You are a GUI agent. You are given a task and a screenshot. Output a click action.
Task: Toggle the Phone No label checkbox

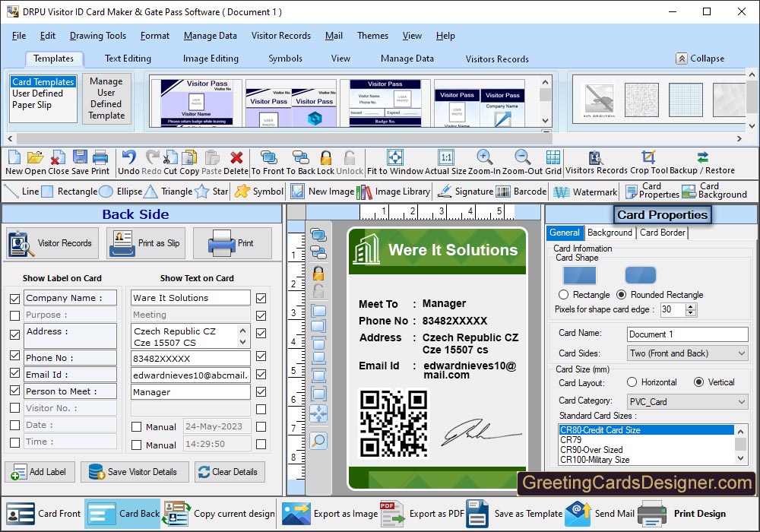click(x=15, y=355)
